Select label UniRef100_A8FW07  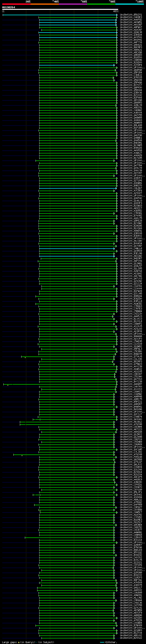(x=131, y=27)
